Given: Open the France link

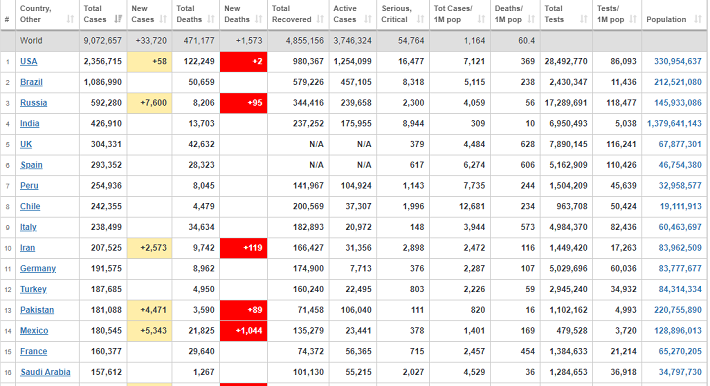Looking at the screenshot, I should [x=34, y=352].
